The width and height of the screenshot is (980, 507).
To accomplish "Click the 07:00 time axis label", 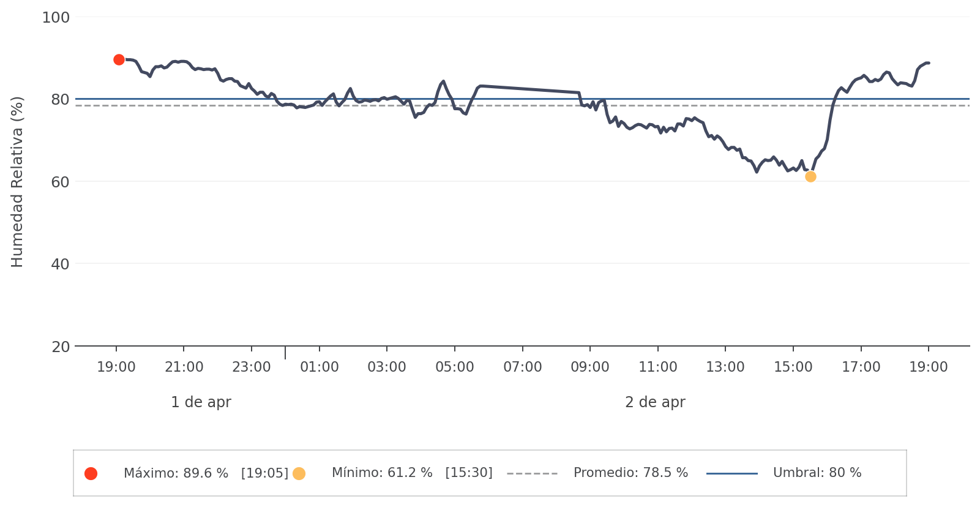I will (x=522, y=367).
